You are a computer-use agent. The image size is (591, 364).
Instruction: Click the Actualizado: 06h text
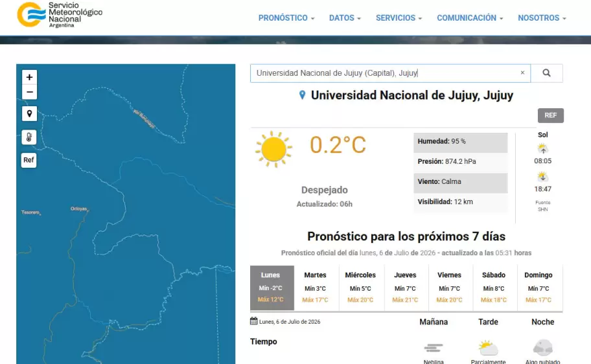pyautogui.click(x=325, y=204)
